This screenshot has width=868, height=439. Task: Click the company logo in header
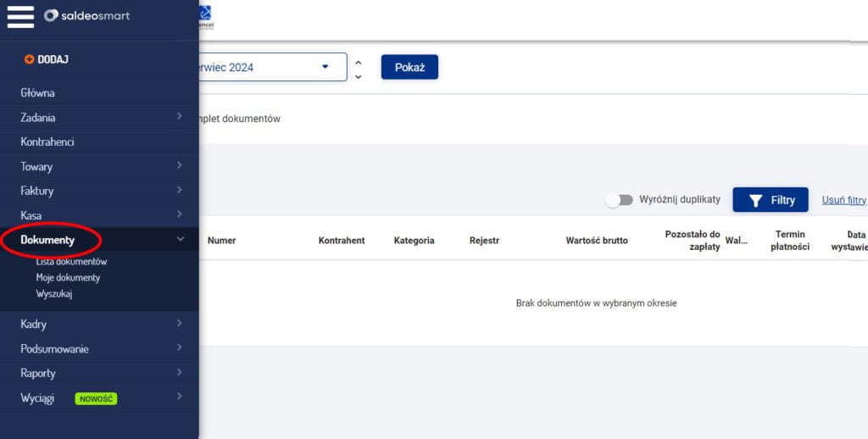point(203,17)
